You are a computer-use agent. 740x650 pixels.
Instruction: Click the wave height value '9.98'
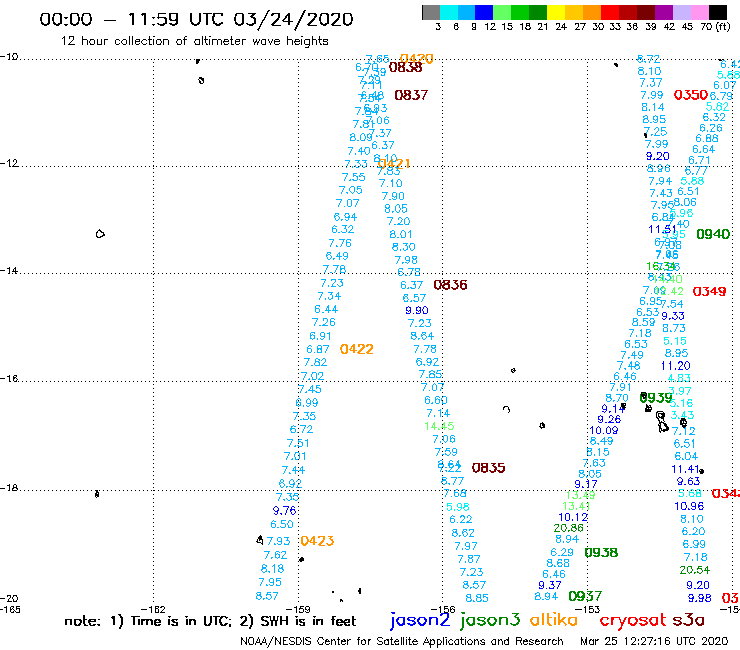[699, 598]
